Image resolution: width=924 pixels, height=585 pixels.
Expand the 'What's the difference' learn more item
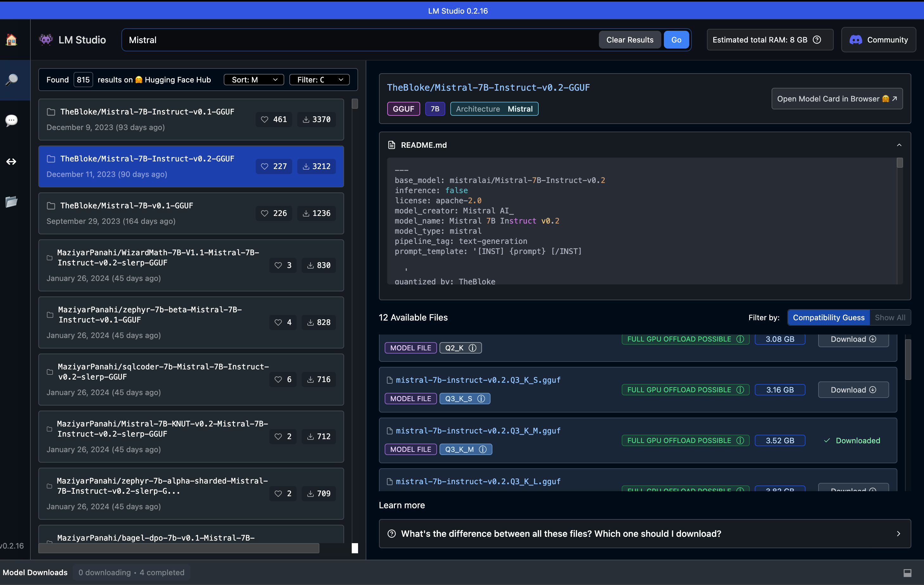(x=645, y=534)
